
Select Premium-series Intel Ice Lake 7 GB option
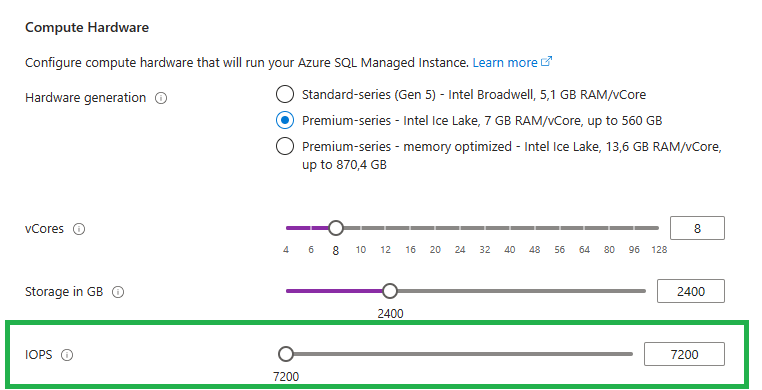click(x=285, y=120)
